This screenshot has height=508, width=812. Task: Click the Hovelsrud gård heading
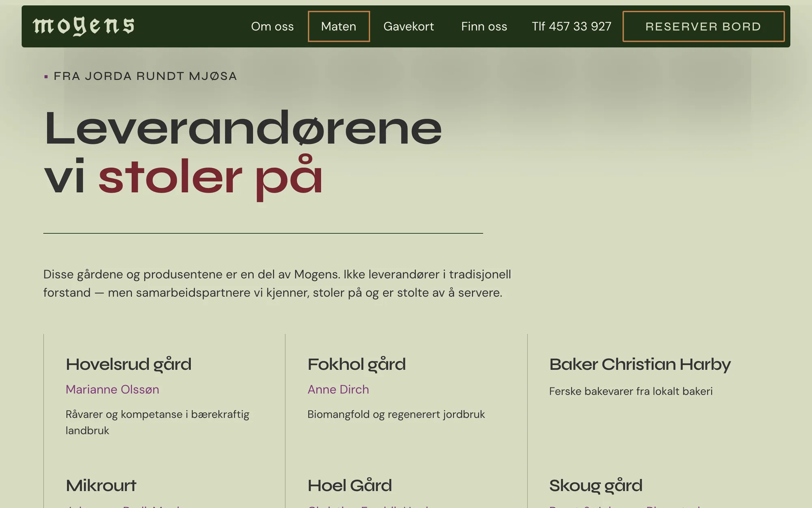click(x=129, y=365)
